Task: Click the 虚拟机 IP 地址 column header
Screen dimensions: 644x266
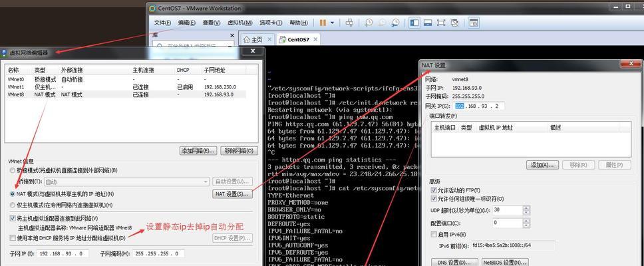Action: 496,128
